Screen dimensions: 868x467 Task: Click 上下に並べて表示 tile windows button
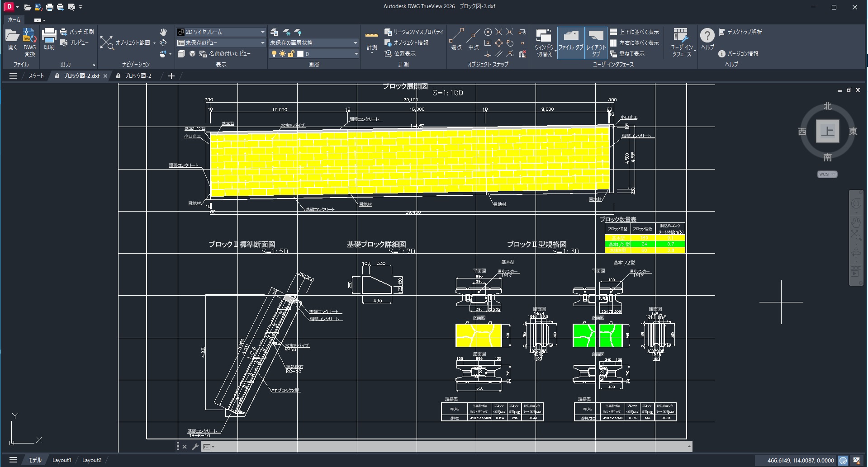635,32
